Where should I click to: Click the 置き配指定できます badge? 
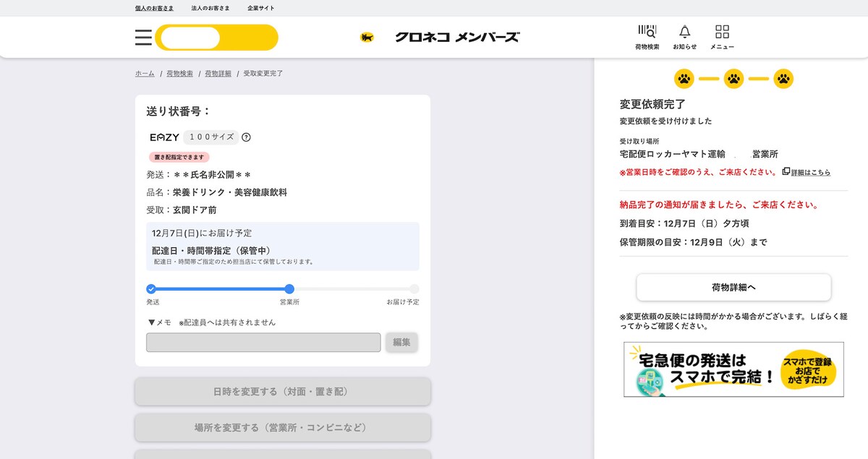(x=179, y=157)
